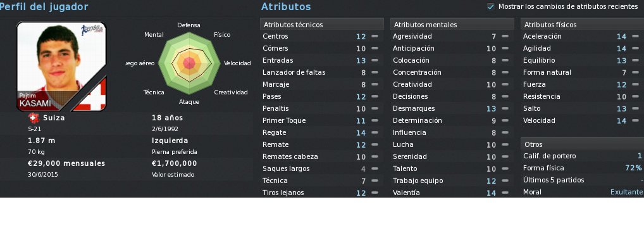Viewport: 644px width, 228px height.
Task: Click the Swiss flag icon beside Suiza
Action: [x=34, y=118]
